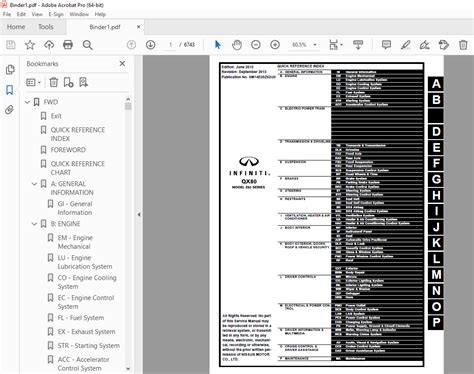Open STR - Starting System bookmark

89,346
